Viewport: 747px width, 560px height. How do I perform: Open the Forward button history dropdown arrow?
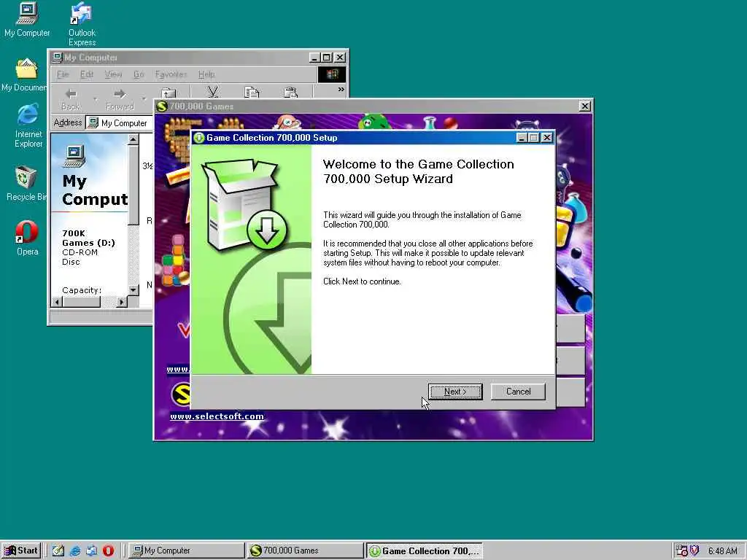click(144, 99)
